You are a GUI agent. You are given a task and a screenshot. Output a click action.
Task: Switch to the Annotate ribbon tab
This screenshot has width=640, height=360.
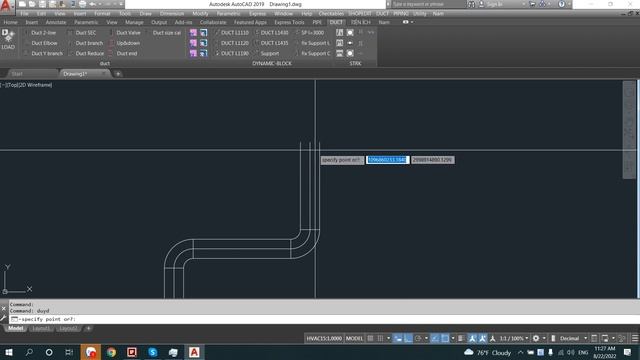pyautogui.click(x=56, y=22)
